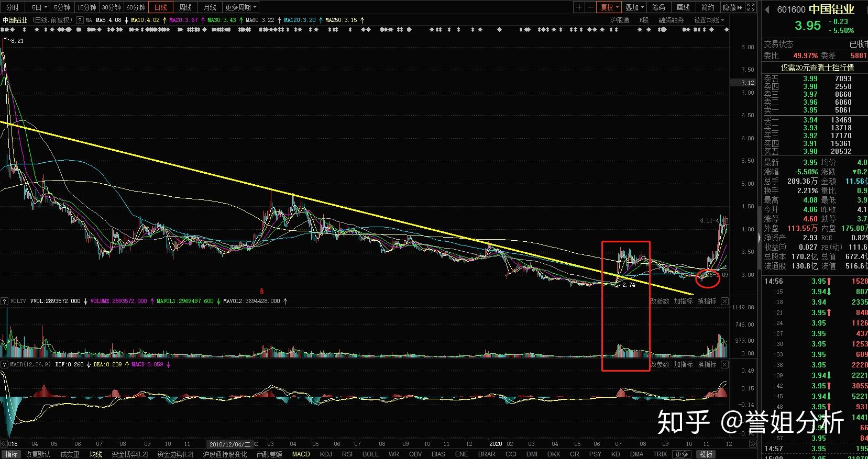Open the 设置均线 dropdown

709,20
